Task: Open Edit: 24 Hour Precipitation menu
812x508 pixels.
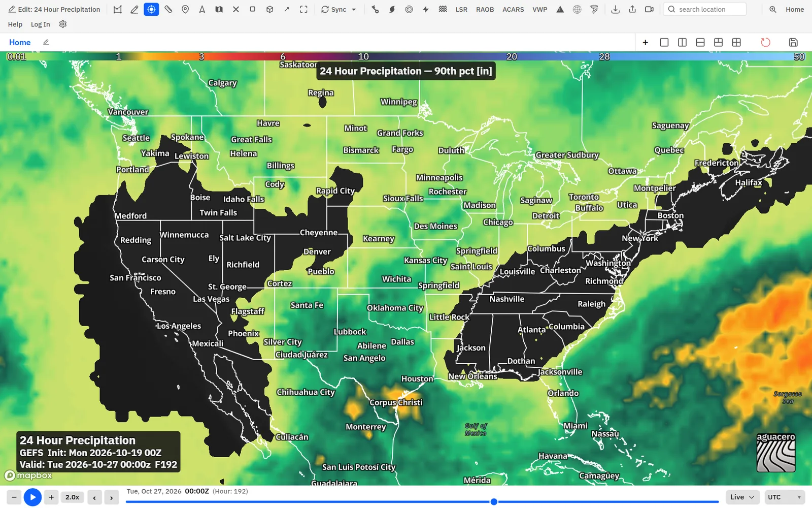Action: pyautogui.click(x=54, y=9)
